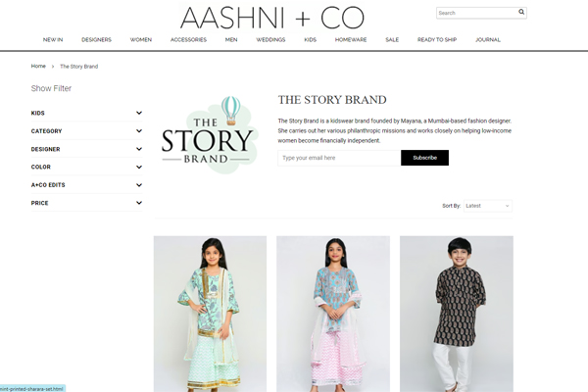Viewport: 588px width, 392px height.
Task: Click the email subscription input field
Action: [x=339, y=158]
